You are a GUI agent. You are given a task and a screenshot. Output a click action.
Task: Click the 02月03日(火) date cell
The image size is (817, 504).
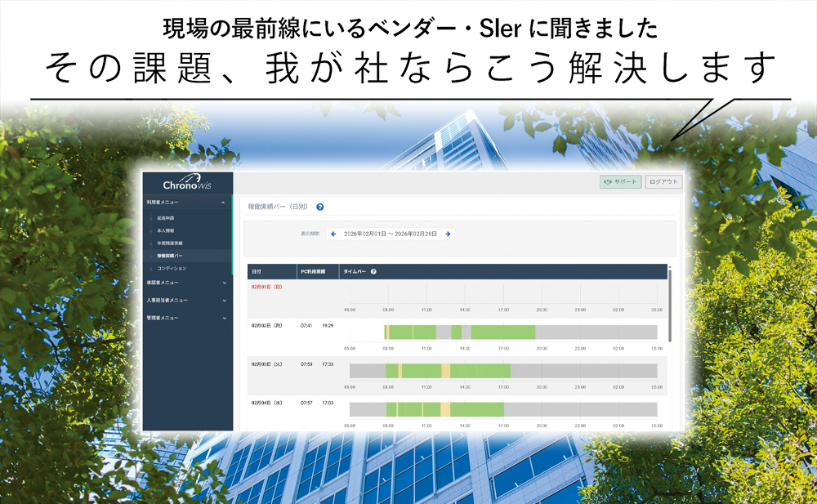(267, 364)
